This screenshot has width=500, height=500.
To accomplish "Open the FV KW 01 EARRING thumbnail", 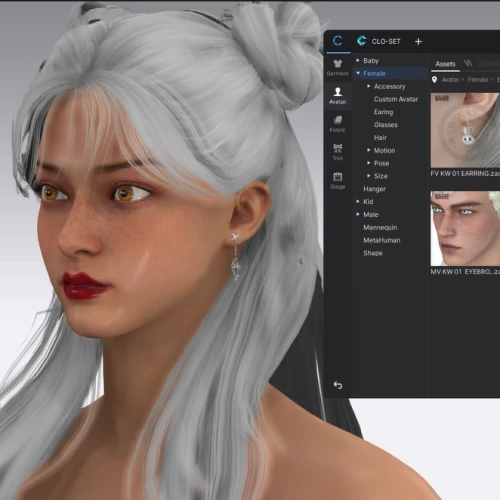I will click(x=465, y=130).
